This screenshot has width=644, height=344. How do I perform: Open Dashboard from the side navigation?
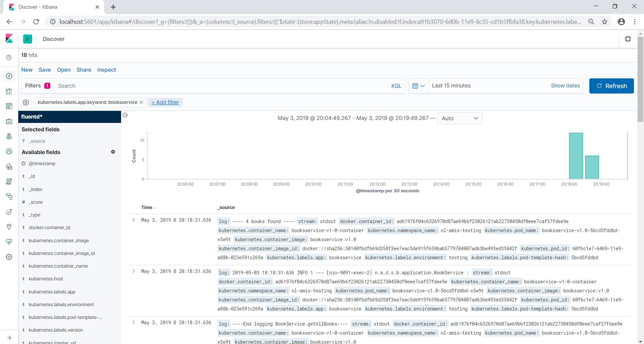9,106
